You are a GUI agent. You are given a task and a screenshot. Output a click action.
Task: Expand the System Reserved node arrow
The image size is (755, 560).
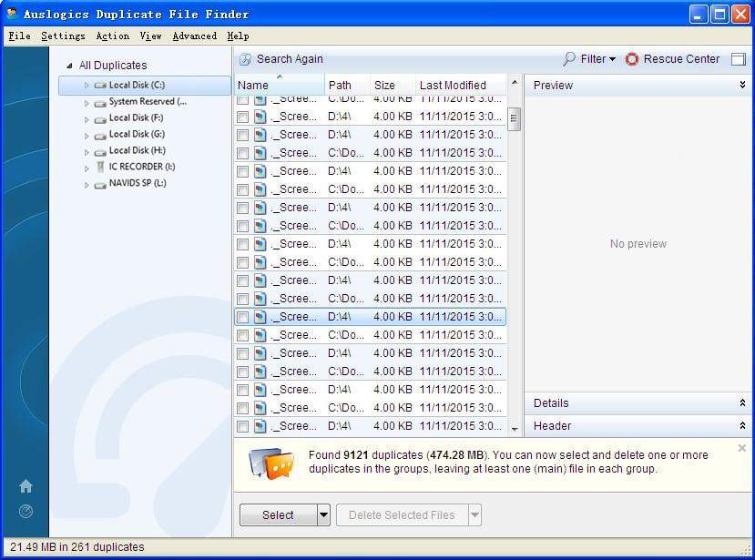point(87,103)
